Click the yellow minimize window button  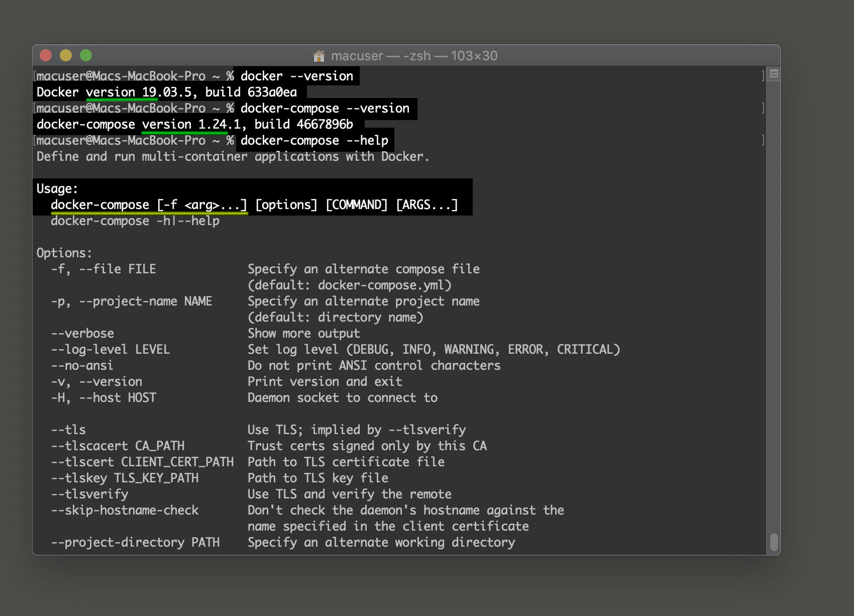tap(66, 55)
